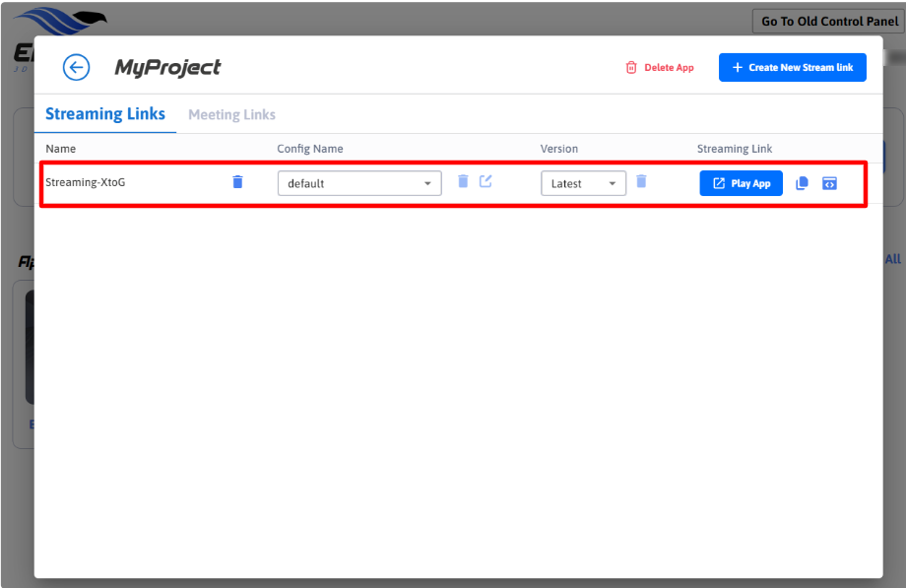The width and height of the screenshot is (906, 588).
Task: Switch to the Meeting Links tab
Action: [231, 115]
